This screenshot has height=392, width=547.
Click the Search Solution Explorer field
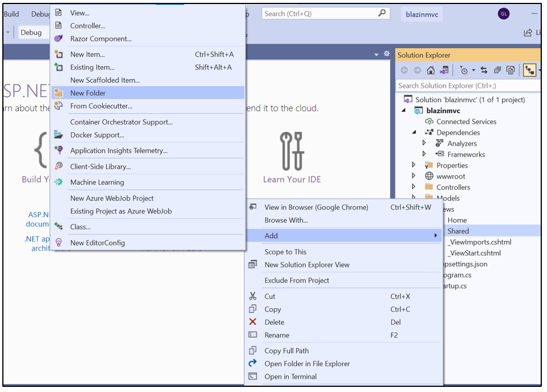click(x=465, y=86)
